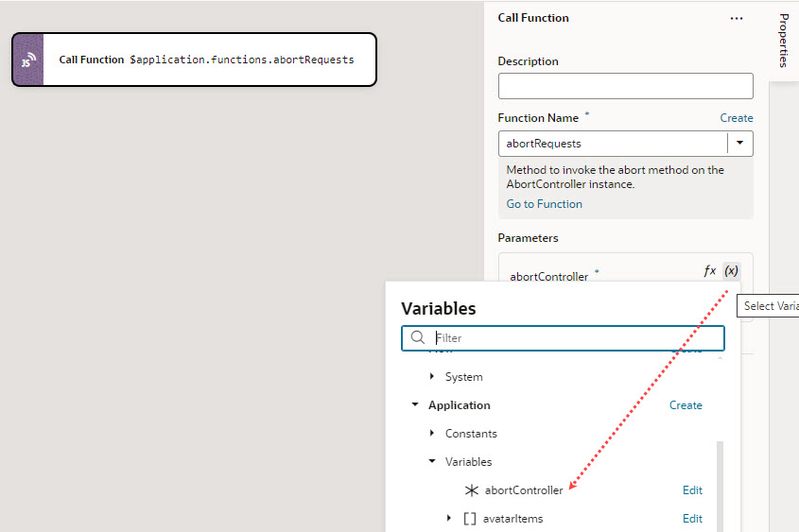Click the Call Function JS action icon
Viewport: 799px width, 532px height.
pyautogui.click(x=28, y=60)
